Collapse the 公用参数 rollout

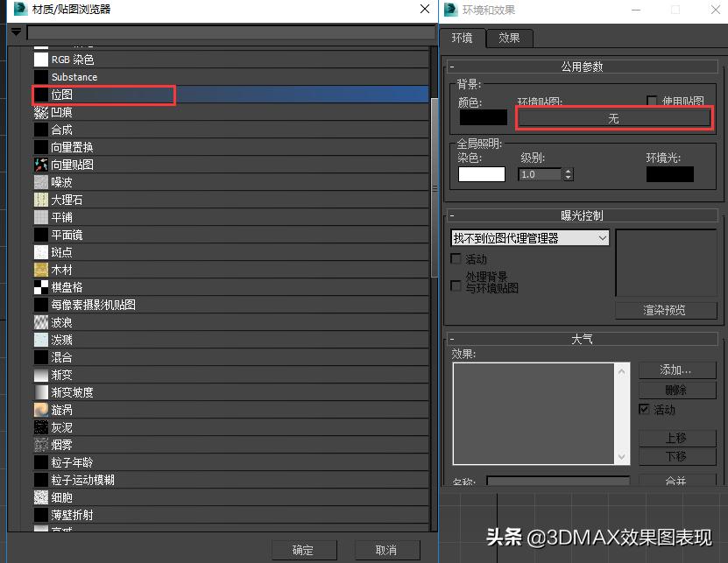(x=454, y=66)
